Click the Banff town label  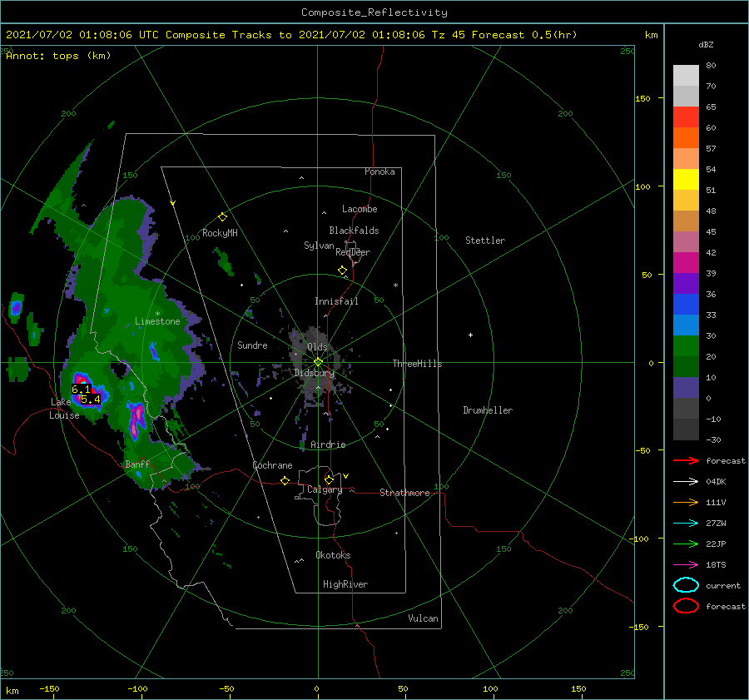[137, 464]
